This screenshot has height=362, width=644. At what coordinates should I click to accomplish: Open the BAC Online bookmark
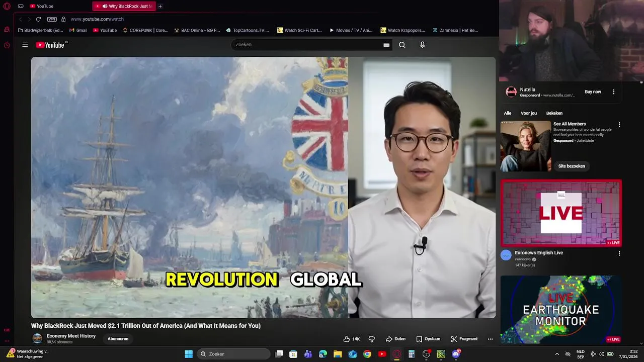[x=197, y=30]
